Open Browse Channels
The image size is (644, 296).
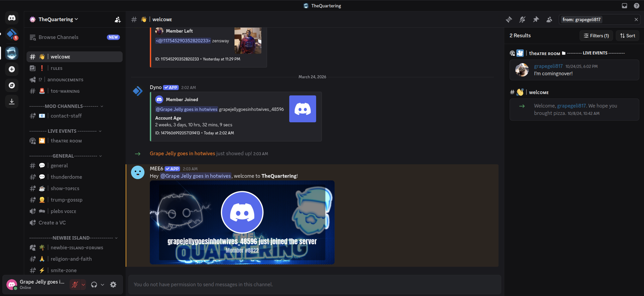click(x=75, y=37)
